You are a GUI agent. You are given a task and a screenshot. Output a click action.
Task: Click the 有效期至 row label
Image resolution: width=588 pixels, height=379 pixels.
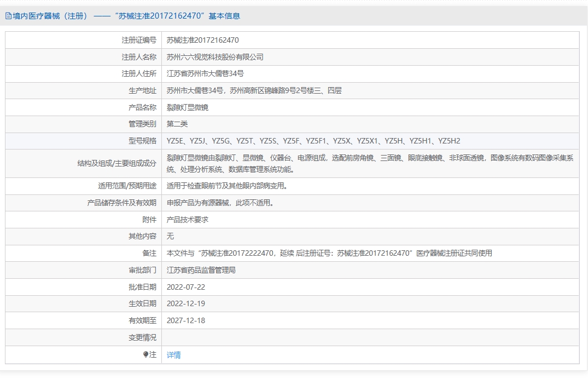pos(142,320)
